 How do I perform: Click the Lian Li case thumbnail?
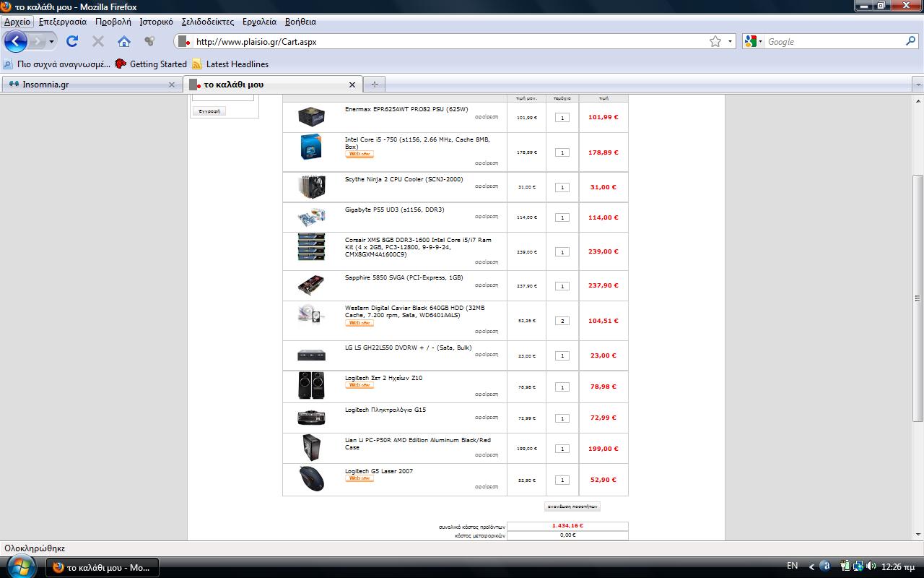(311, 448)
